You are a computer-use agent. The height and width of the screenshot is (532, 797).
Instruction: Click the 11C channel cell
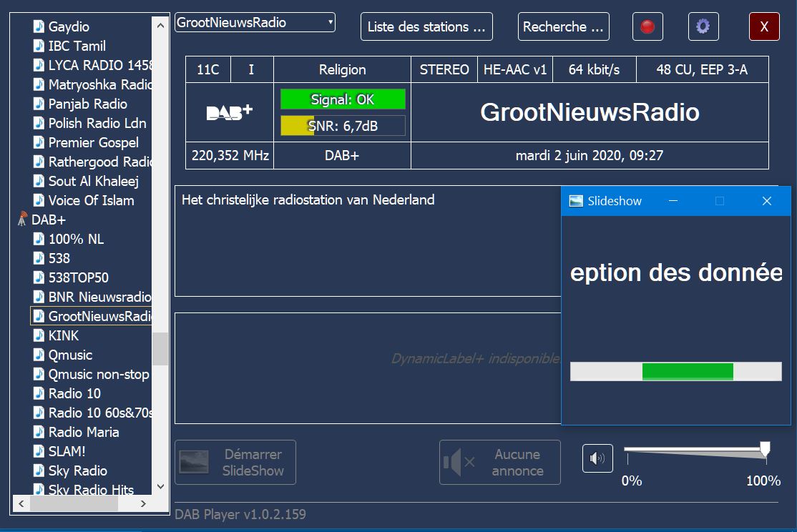point(208,69)
